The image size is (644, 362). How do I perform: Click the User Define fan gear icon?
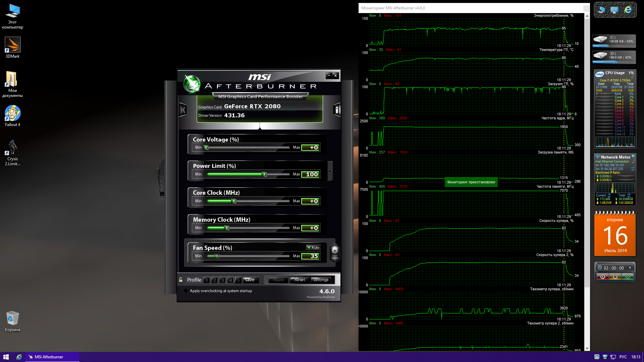click(334, 252)
